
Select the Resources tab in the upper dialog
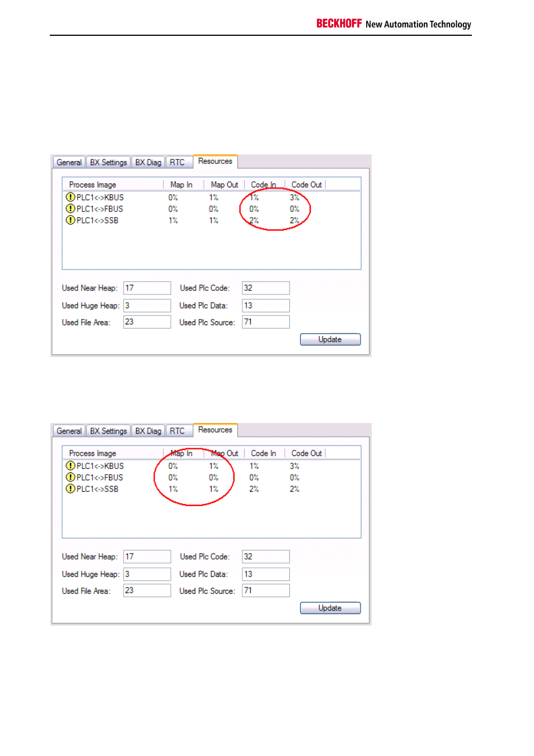point(216,161)
